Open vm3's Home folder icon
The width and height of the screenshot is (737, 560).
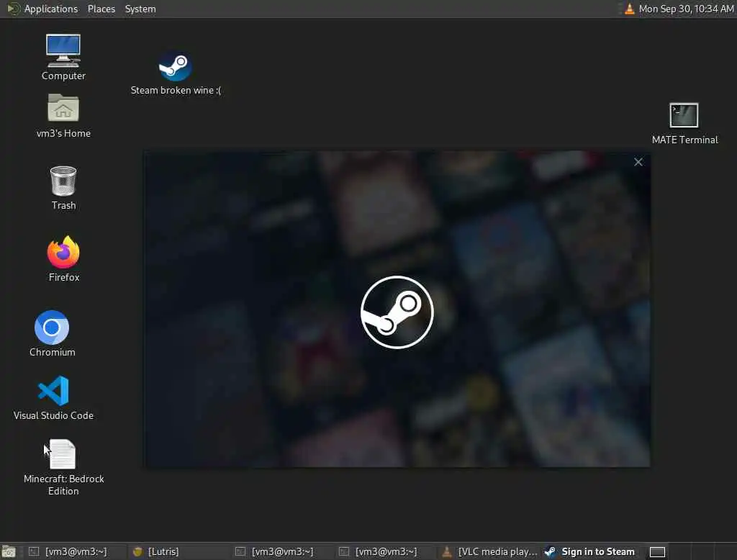coord(63,116)
